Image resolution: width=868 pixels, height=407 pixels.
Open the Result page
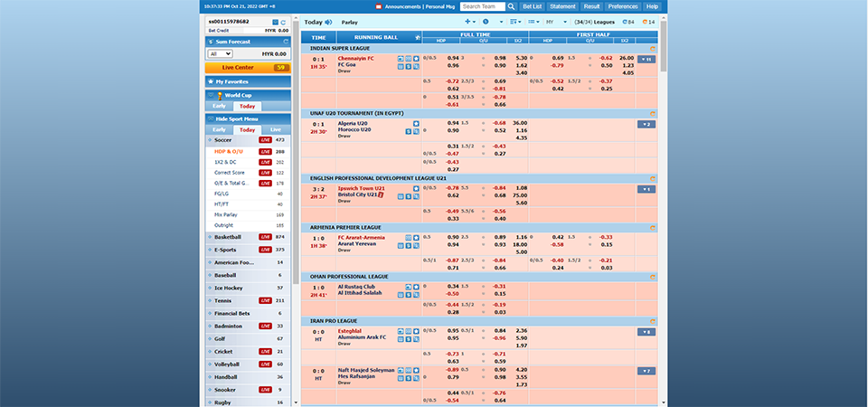591,6
